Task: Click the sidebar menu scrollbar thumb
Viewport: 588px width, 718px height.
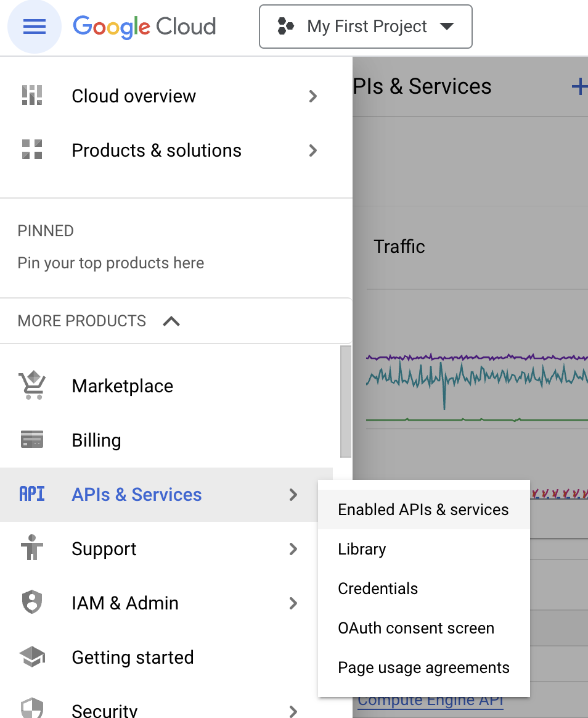Action: (346, 402)
